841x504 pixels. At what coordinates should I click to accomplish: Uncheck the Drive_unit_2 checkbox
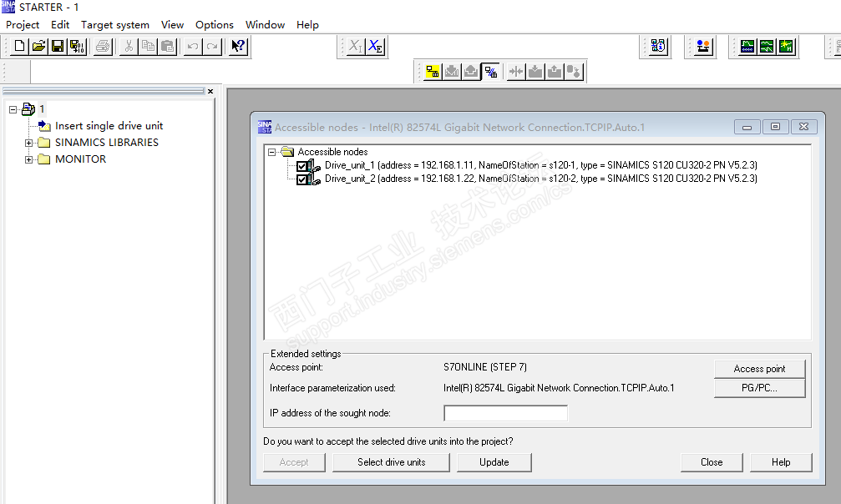tap(302, 179)
